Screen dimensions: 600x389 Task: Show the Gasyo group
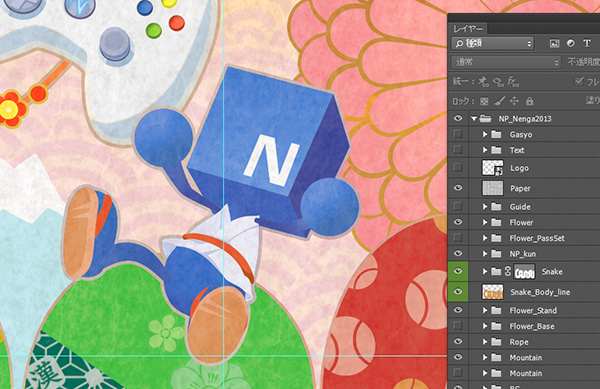(x=458, y=134)
